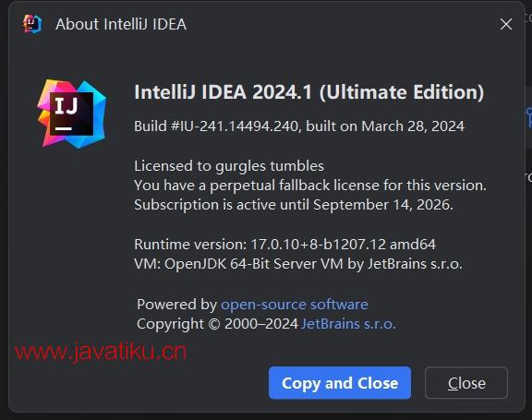Image resolution: width=532 pixels, height=420 pixels.
Task: Click the Subscription is active until line
Action: pyautogui.click(x=294, y=205)
